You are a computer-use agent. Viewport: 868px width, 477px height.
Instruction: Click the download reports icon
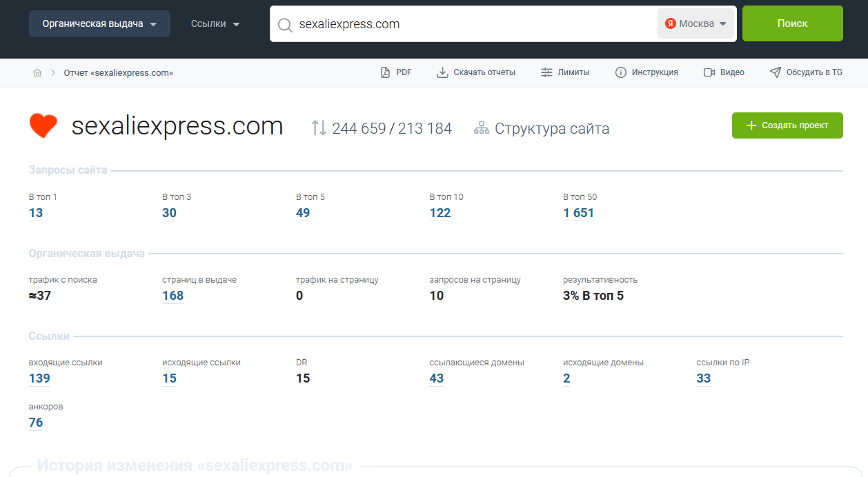pyautogui.click(x=442, y=72)
